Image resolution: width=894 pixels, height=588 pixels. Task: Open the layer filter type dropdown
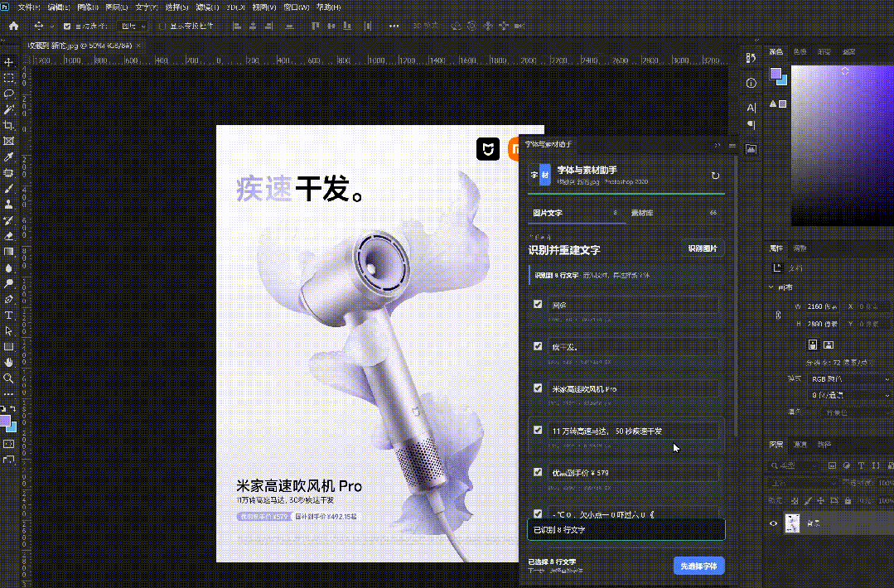795,466
